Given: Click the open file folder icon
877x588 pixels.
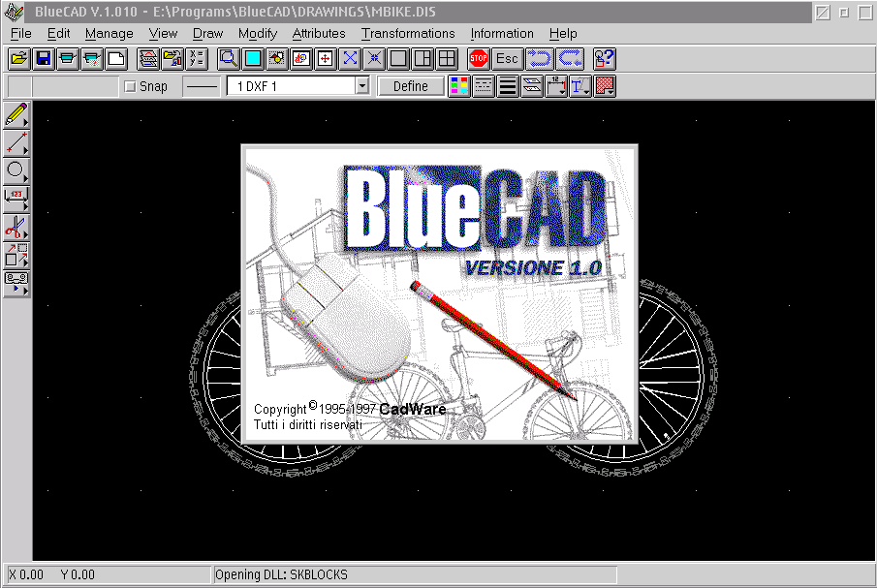Looking at the screenshot, I should click(x=19, y=59).
